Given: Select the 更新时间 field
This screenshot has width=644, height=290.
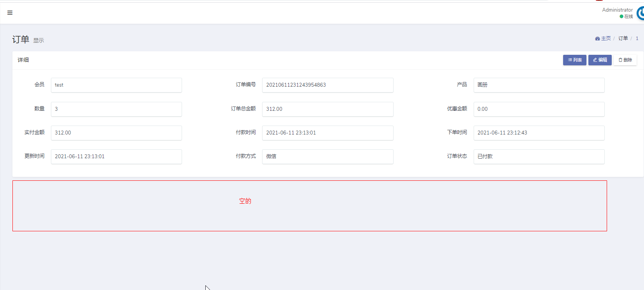Looking at the screenshot, I should [x=116, y=157].
